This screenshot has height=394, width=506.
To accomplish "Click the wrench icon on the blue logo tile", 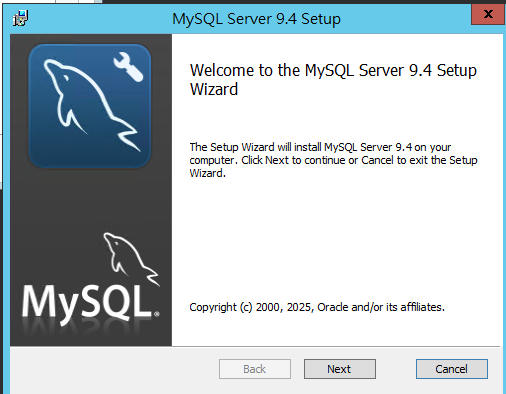I will tap(128, 67).
